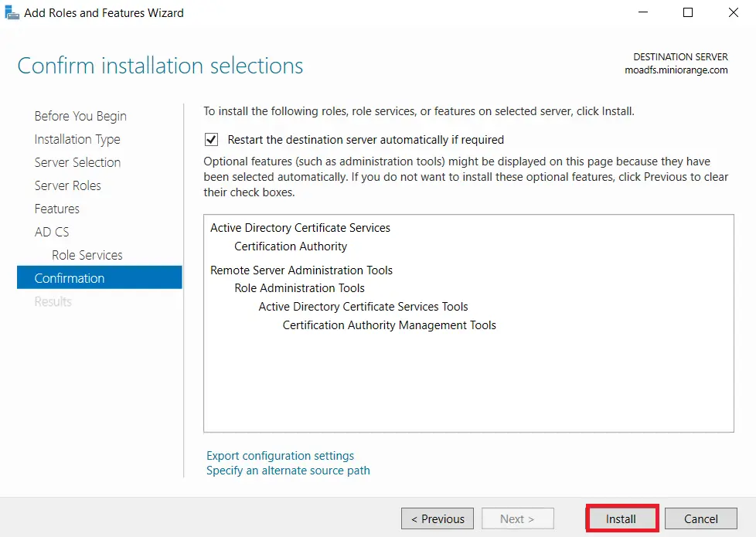756x537 pixels.
Task: Go back with the Previous button
Action: pyautogui.click(x=437, y=518)
